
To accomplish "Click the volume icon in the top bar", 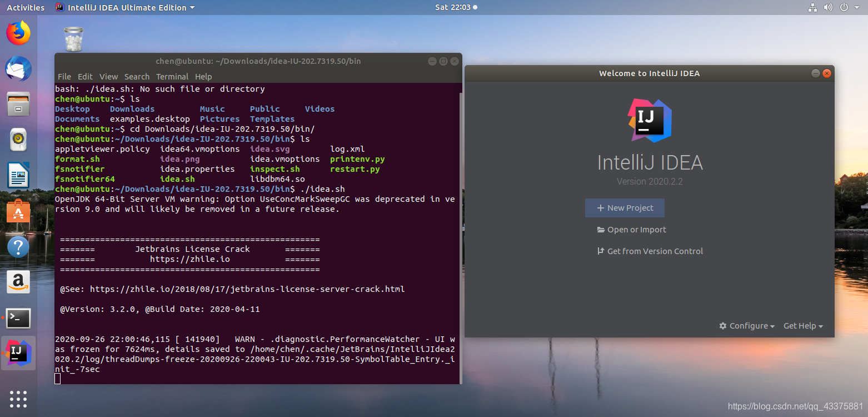I will click(x=828, y=7).
